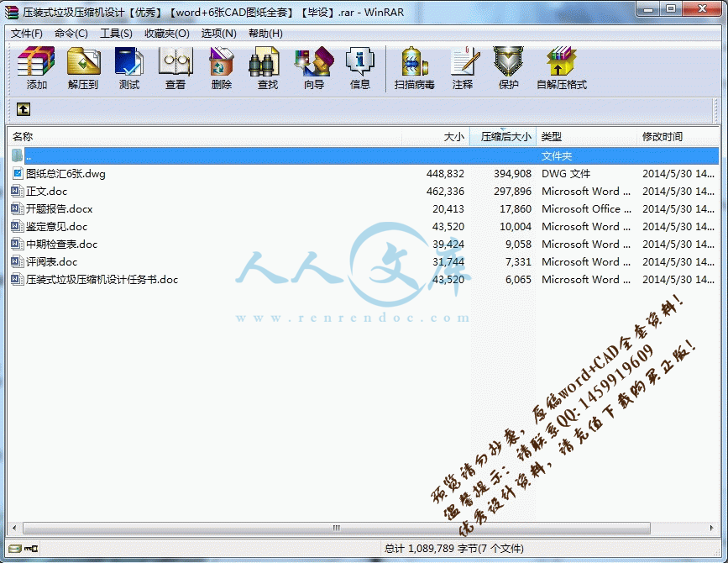Click the DWG file icon of 图纸总汇6张.dwg
This screenshot has height=563, width=728.
point(18,174)
